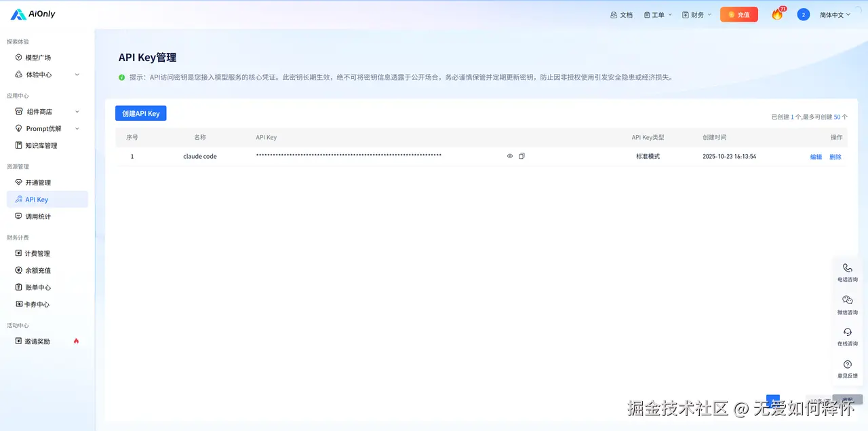Click the green info icon beside 提示
This screenshot has height=431, width=868.
point(122,77)
